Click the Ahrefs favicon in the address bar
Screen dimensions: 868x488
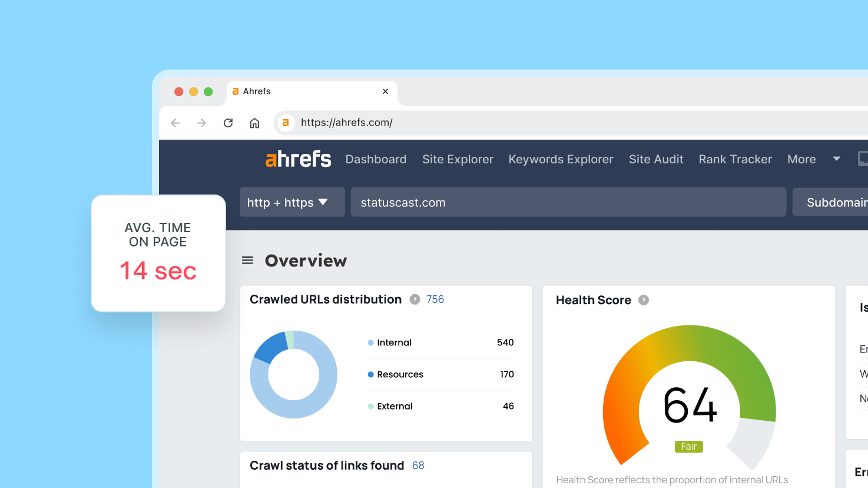pyautogui.click(x=286, y=123)
